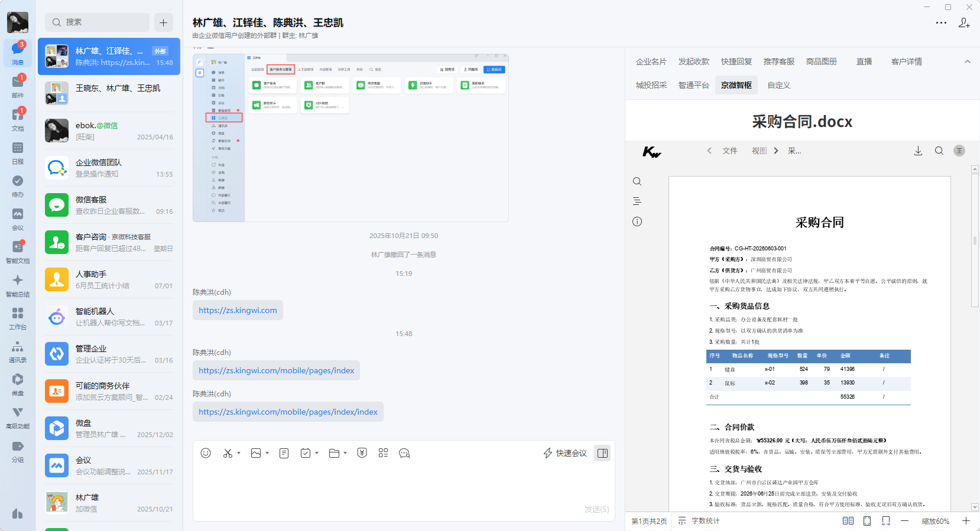980x531 pixels.
Task: Toggle the chat side panel button
Action: pyautogui.click(x=602, y=453)
